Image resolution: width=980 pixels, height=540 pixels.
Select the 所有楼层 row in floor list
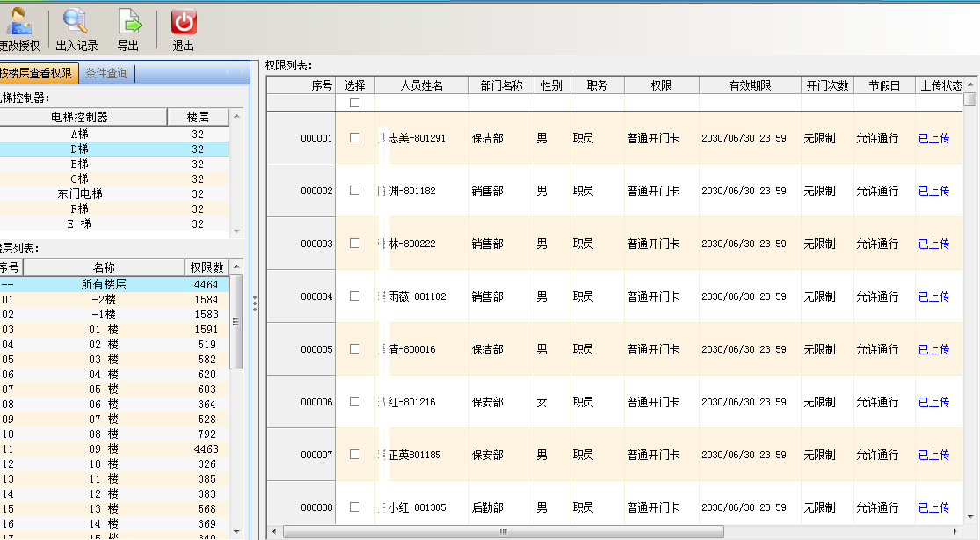click(x=113, y=284)
